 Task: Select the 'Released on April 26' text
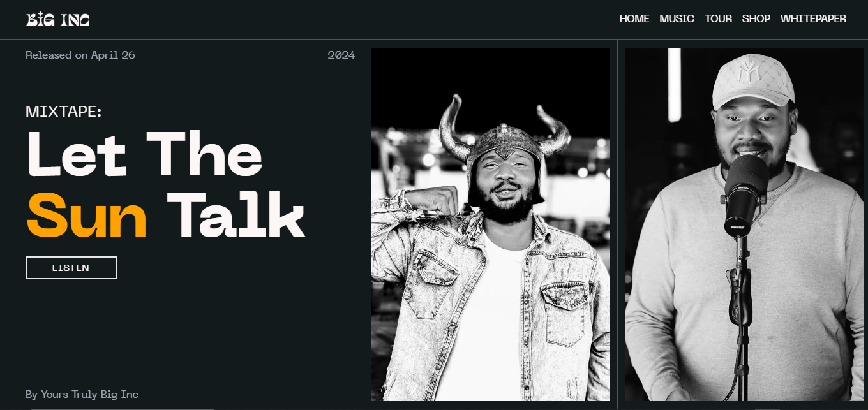click(x=80, y=55)
